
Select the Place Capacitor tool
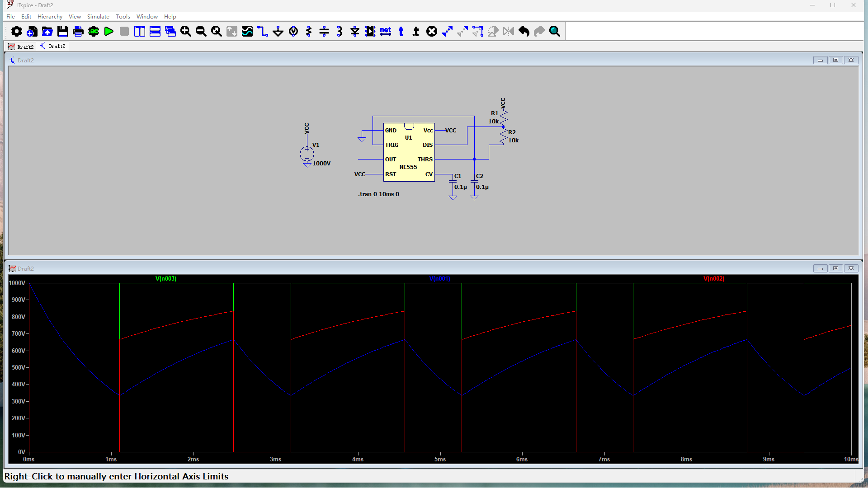click(324, 31)
